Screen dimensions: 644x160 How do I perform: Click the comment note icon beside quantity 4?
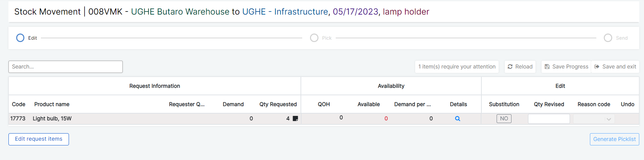tap(295, 119)
